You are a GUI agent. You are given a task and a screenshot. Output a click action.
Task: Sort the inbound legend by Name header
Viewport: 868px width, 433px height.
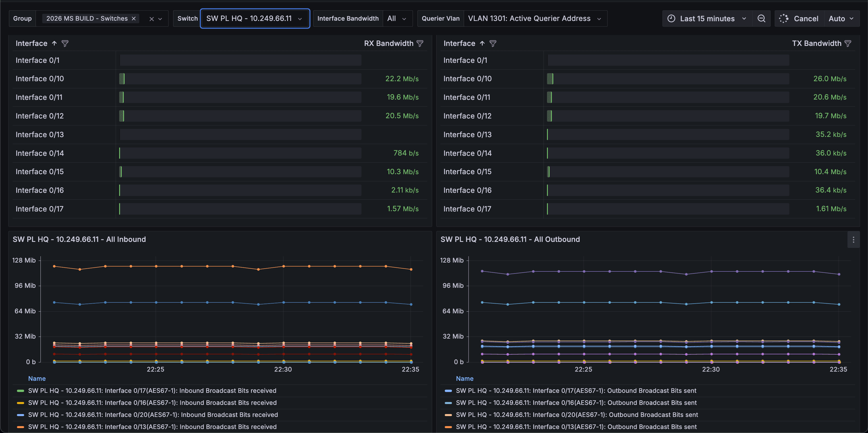click(37, 378)
